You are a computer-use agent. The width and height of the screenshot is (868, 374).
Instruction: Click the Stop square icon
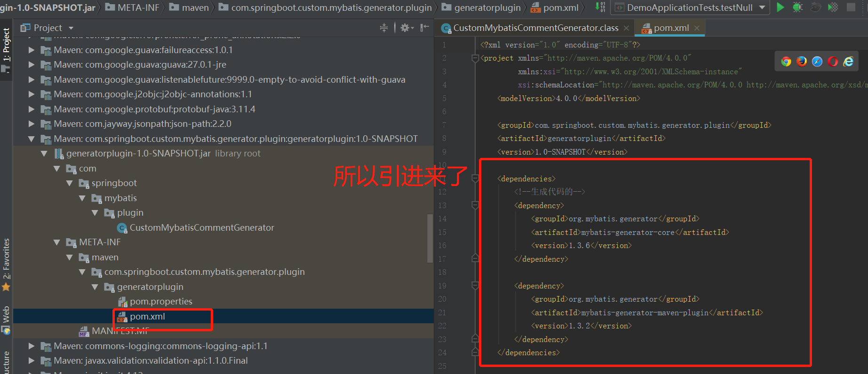point(851,7)
